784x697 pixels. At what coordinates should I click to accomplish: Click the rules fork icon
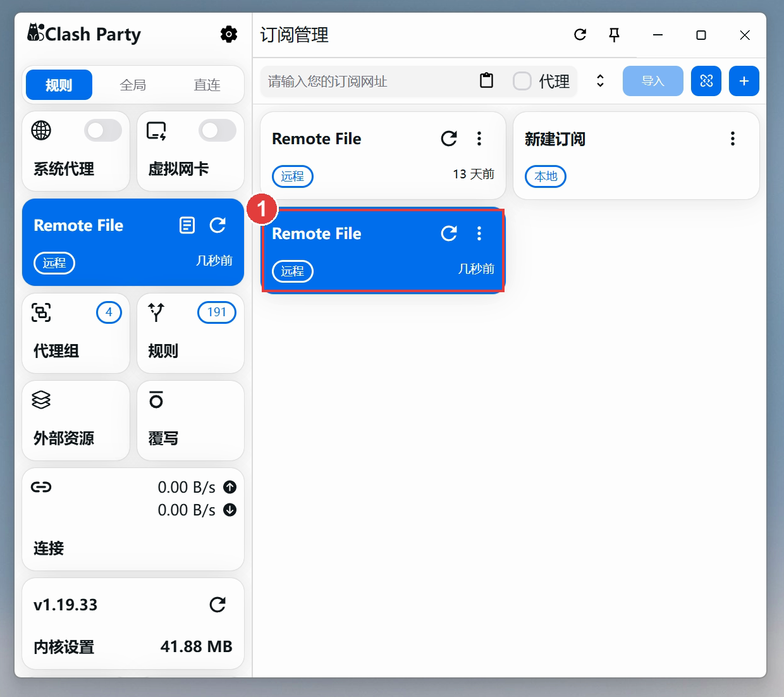click(x=156, y=312)
